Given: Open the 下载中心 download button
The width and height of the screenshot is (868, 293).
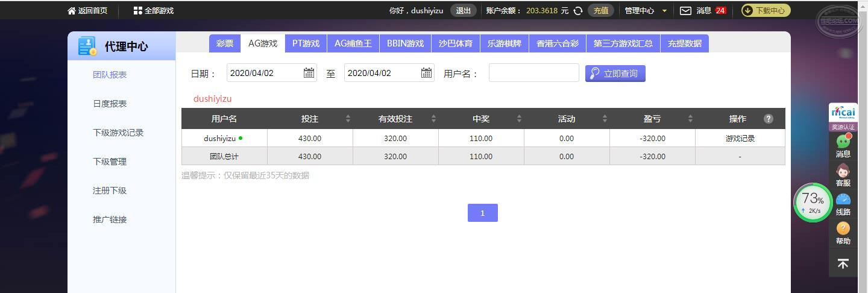Looking at the screenshot, I should click(x=766, y=10).
